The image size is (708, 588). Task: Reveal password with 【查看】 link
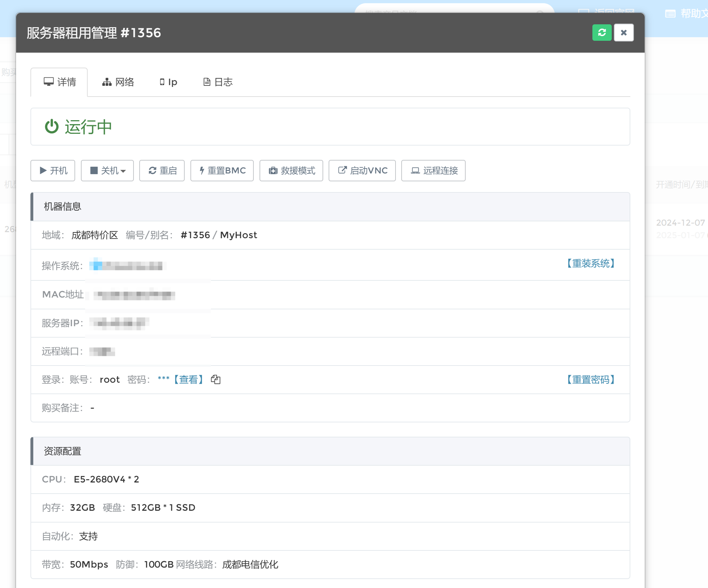click(189, 379)
